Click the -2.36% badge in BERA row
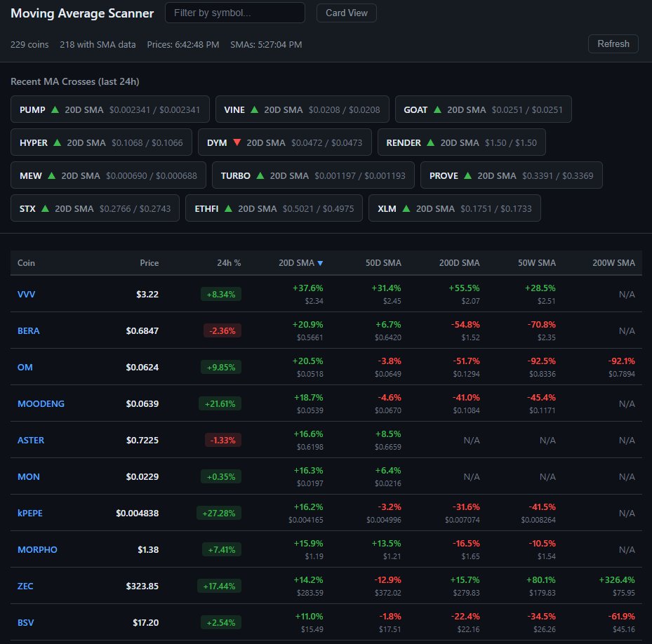Viewport: 652px width, 644px height. (222, 331)
